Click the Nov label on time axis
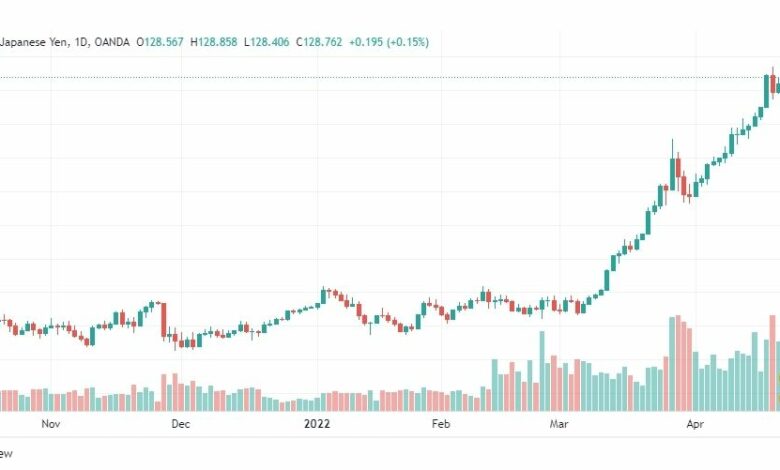This screenshot has height=470, width=780. (x=50, y=424)
